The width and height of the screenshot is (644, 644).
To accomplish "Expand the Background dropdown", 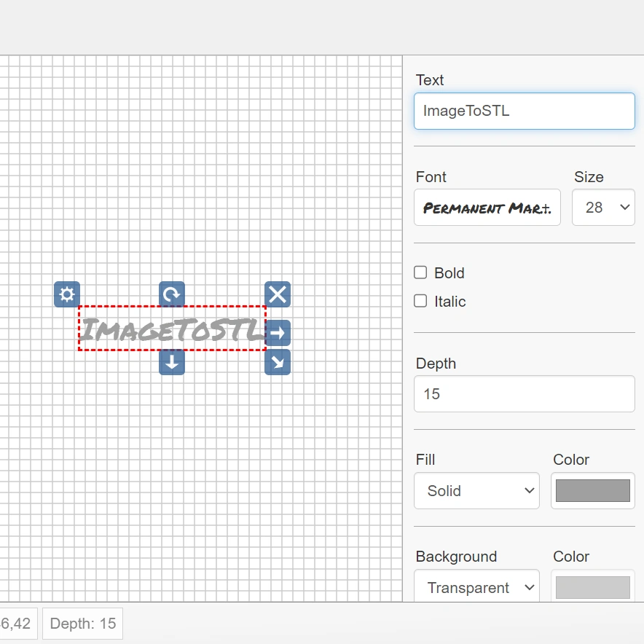I will 476,587.
